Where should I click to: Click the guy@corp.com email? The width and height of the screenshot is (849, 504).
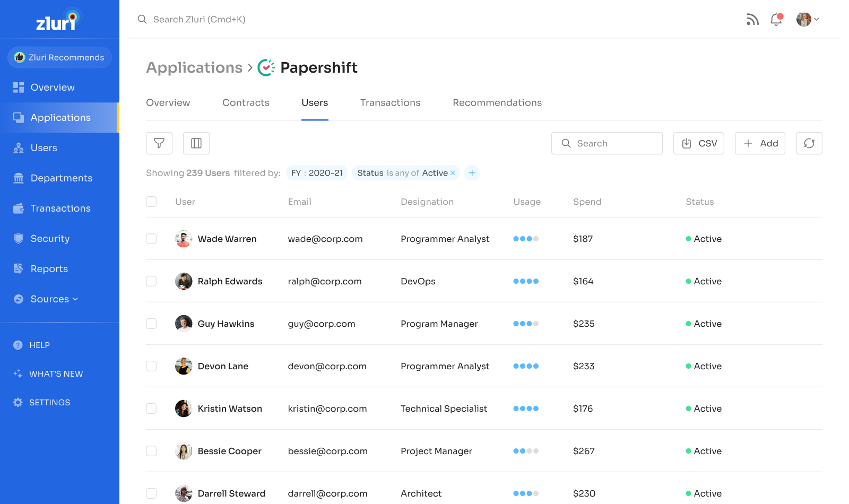[322, 324]
